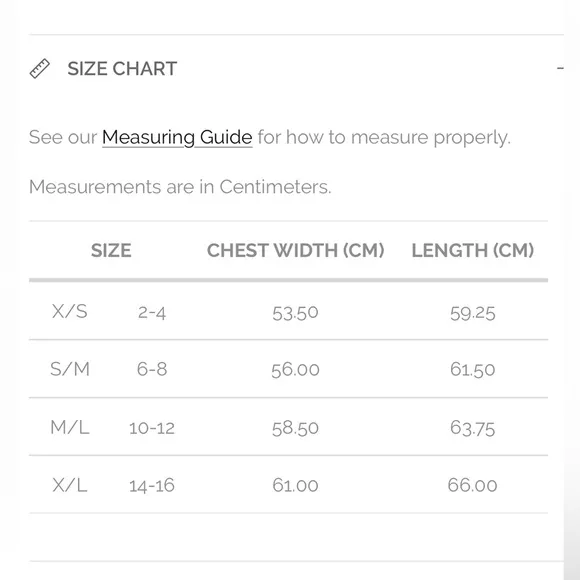Viewport: 580px width, 580px height.
Task: Click the Measurements are in Centimeters text
Action: (x=180, y=186)
